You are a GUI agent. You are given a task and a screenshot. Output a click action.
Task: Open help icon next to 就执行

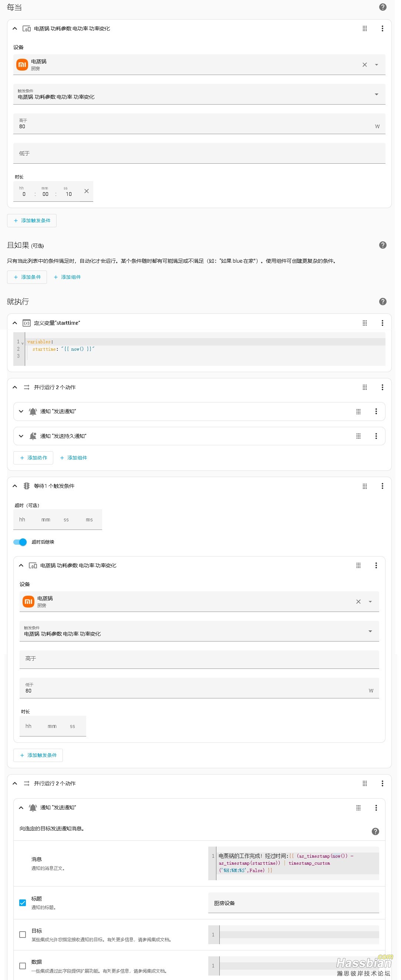coord(383,302)
